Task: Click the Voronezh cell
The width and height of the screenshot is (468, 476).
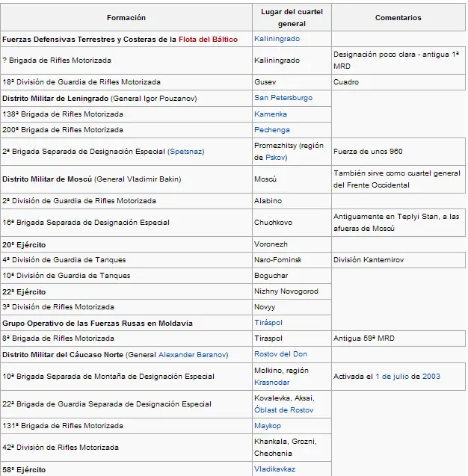Action: tap(292, 244)
